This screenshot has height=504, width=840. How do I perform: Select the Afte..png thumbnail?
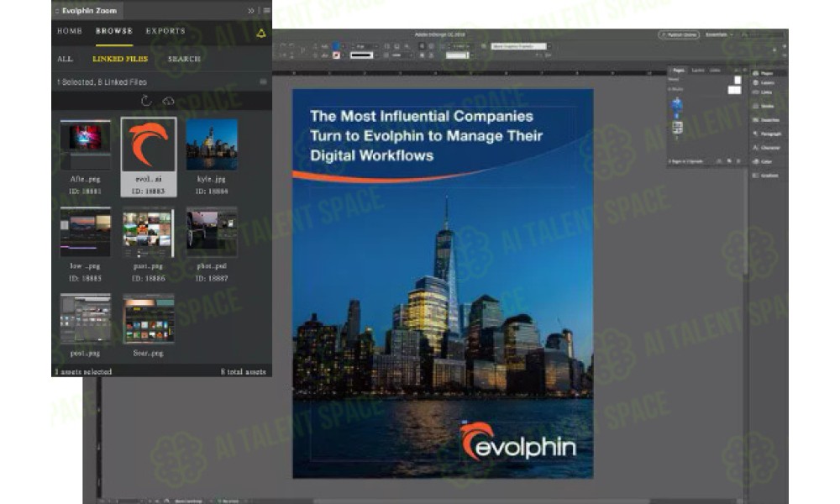tap(85, 144)
